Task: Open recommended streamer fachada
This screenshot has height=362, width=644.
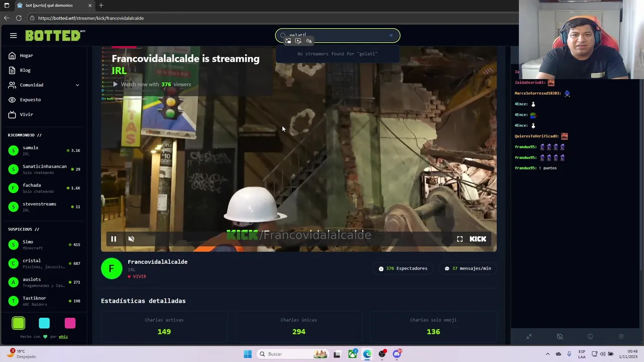Action: click(x=44, y=188)
